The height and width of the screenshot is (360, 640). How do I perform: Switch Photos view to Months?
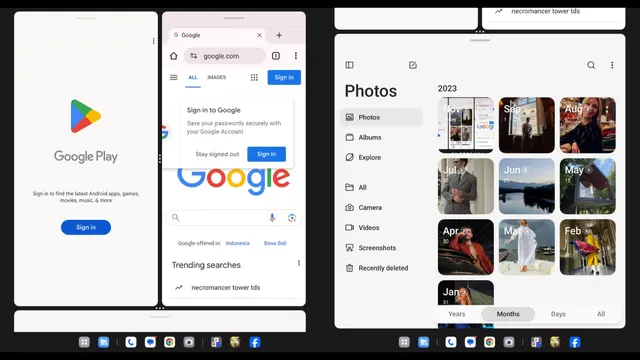tap(508, 314)
